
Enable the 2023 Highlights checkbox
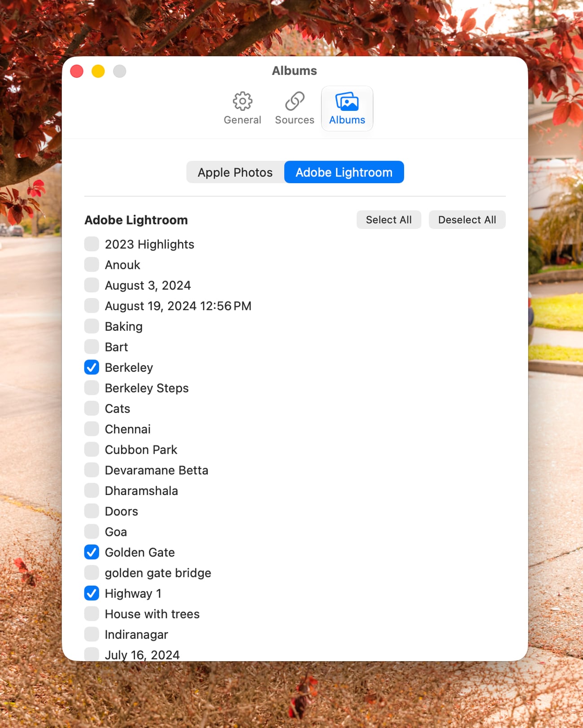point(92,244)
